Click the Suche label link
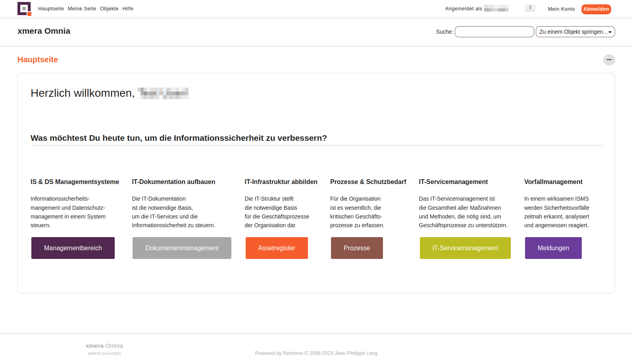The height and width of the screenshot is (364, 633). point(444,32)
